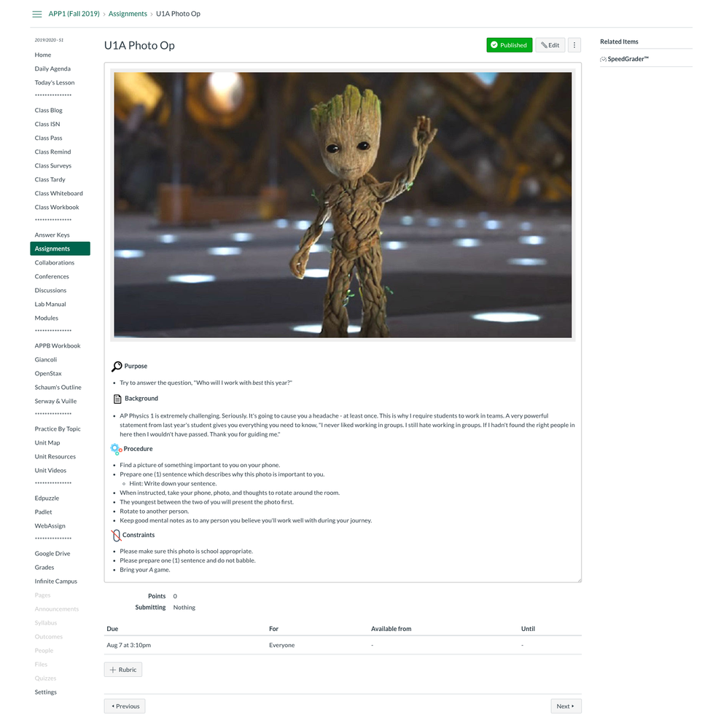Click the crossed paperclip icon beside Constraints

[x=116, y=536]
